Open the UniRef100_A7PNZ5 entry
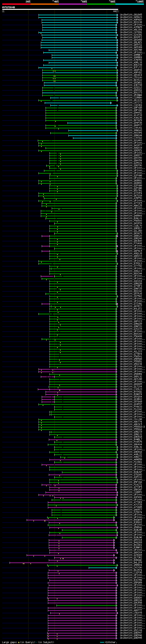The image size is (146, 644). pos(131,27)
